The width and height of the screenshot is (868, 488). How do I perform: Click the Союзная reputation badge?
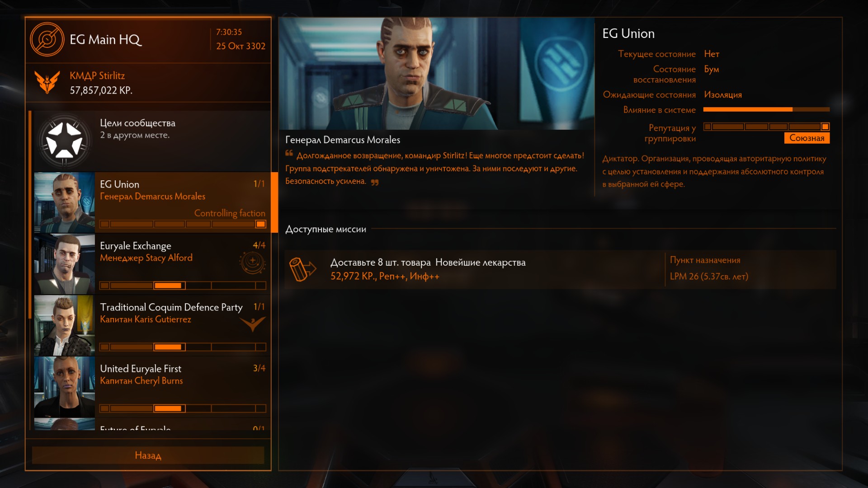pos(807,138)
